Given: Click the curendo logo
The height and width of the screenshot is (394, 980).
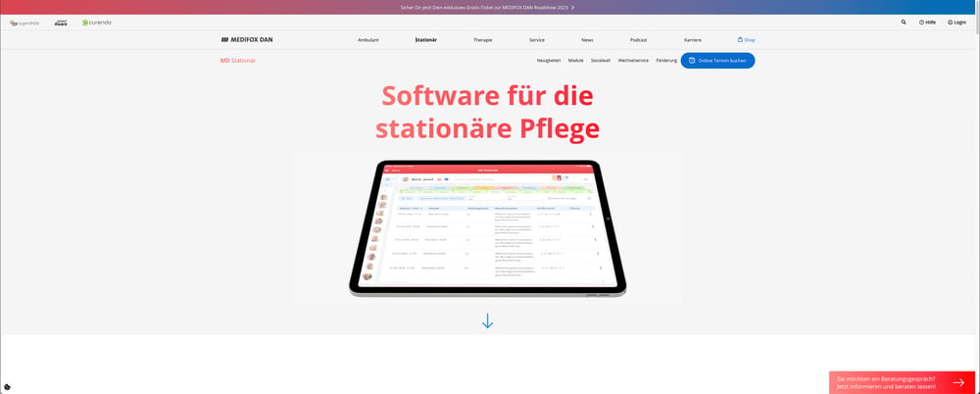Looking at the screenshot, I should (x=97, y=23).
